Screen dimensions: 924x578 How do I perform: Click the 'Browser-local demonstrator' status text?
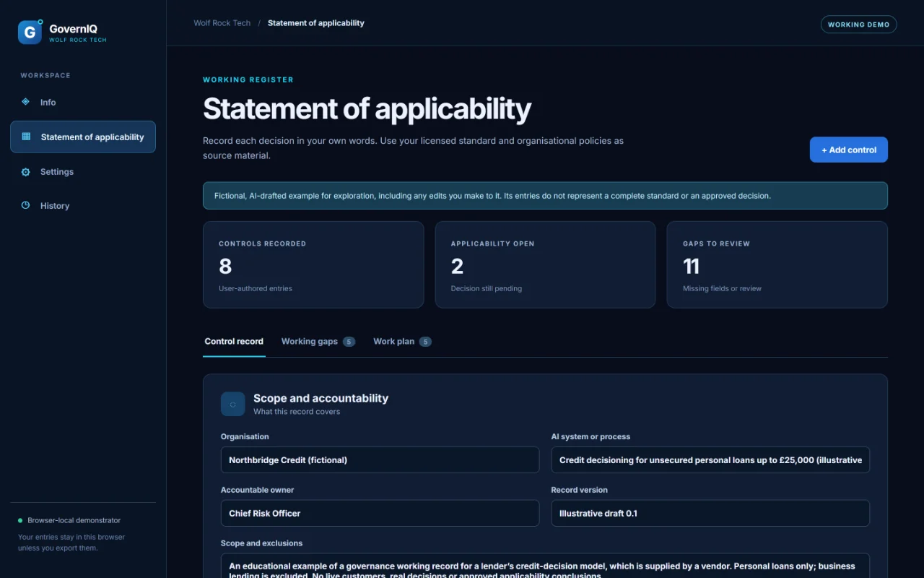pos(74,520)
